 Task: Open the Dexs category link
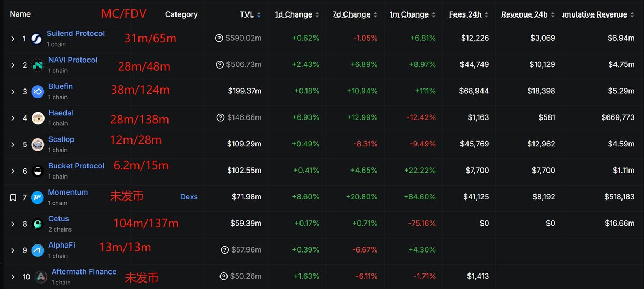pyautogui.click(x=189, y=197)
